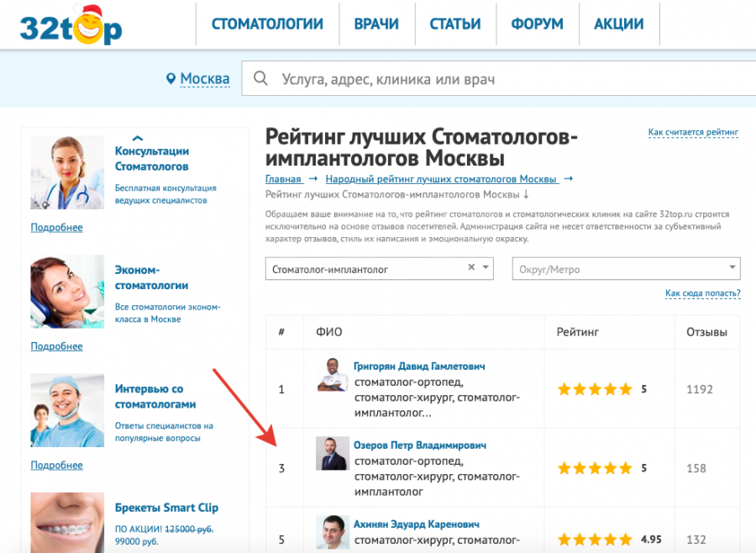
Task: Click the location pin next to Москва
Action: click(x=171, y=79)
